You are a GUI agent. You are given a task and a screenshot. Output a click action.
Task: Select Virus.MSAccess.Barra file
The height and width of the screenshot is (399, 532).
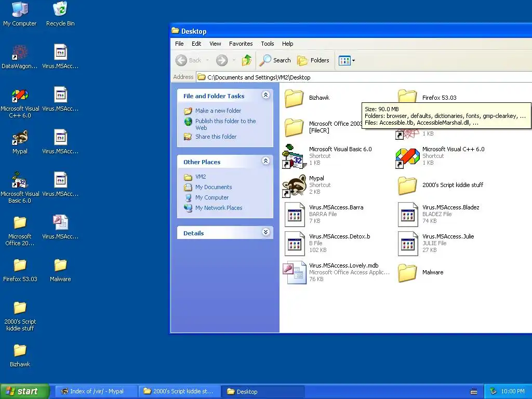(324, 214)
